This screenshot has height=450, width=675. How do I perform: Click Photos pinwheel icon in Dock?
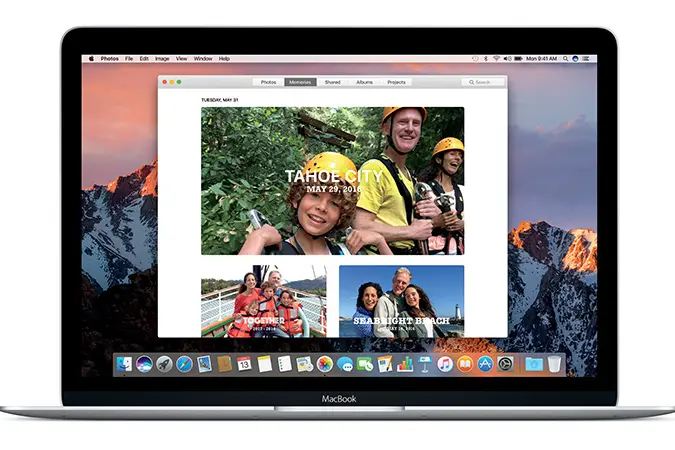325,364
